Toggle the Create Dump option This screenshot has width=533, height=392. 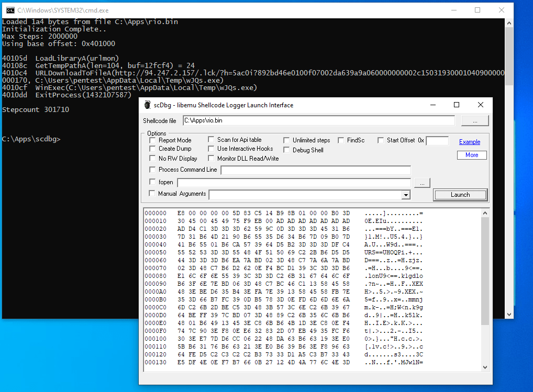[x=153, y=149]
